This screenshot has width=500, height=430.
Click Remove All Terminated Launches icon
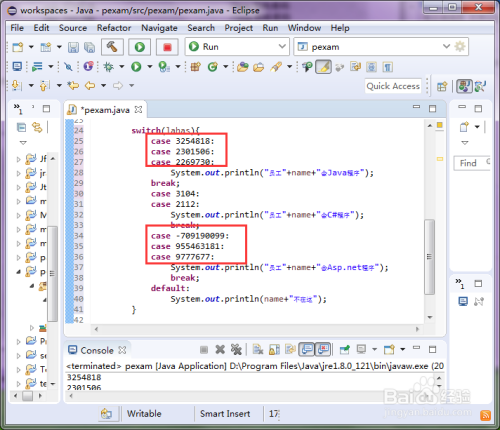pyautogui.click(x=236, y=350)
